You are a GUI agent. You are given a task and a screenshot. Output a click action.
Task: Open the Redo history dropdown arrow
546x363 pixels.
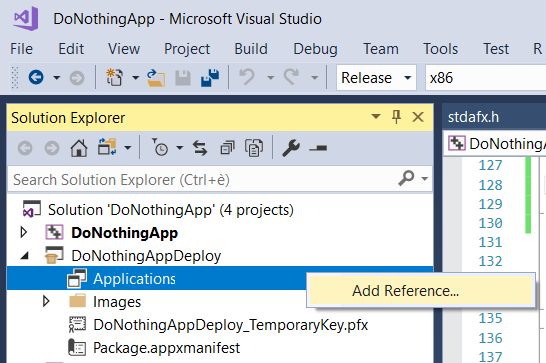coord(314,77)
